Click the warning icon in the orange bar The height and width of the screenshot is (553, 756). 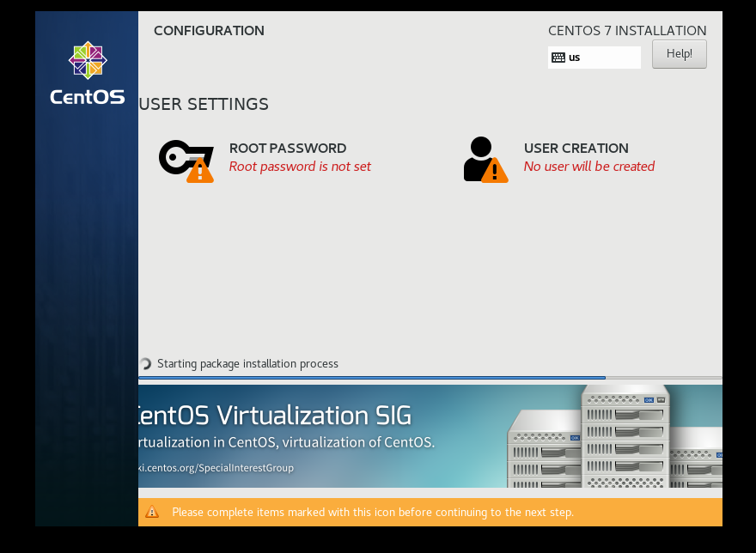tap(152, 512)
